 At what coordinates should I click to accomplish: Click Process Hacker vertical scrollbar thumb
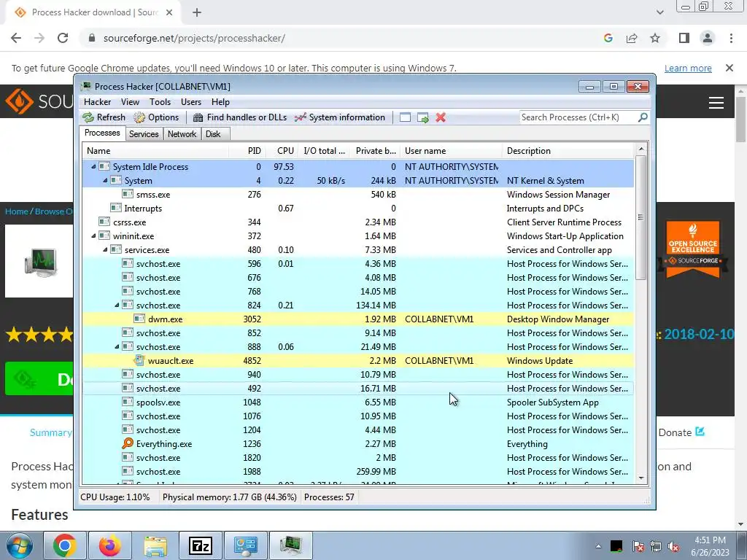point(640,217)
